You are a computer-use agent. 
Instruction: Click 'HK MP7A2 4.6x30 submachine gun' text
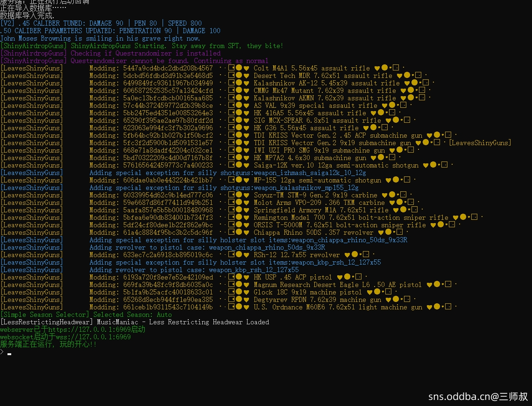pyautogui.click(x=310, y=158)
